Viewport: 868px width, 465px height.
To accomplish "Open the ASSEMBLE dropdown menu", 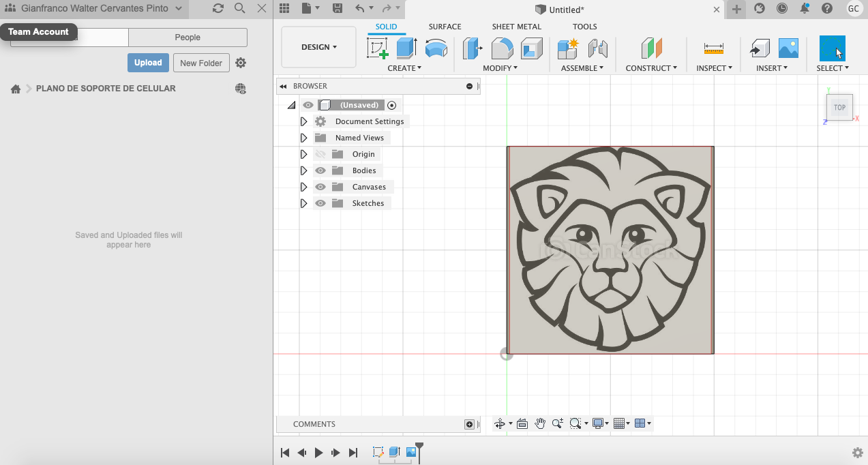I will (x=583, y=68).
